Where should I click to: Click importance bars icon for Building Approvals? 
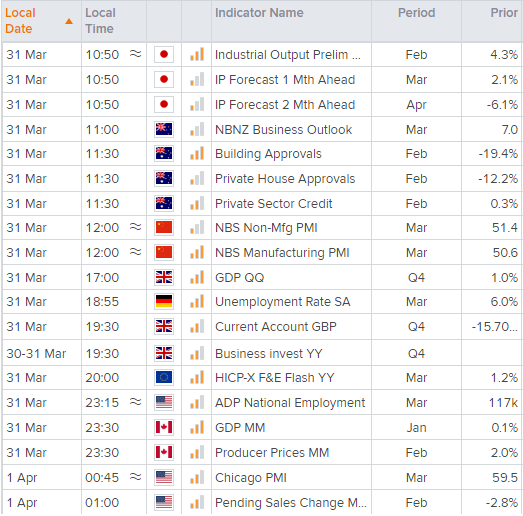coord(197,154)
